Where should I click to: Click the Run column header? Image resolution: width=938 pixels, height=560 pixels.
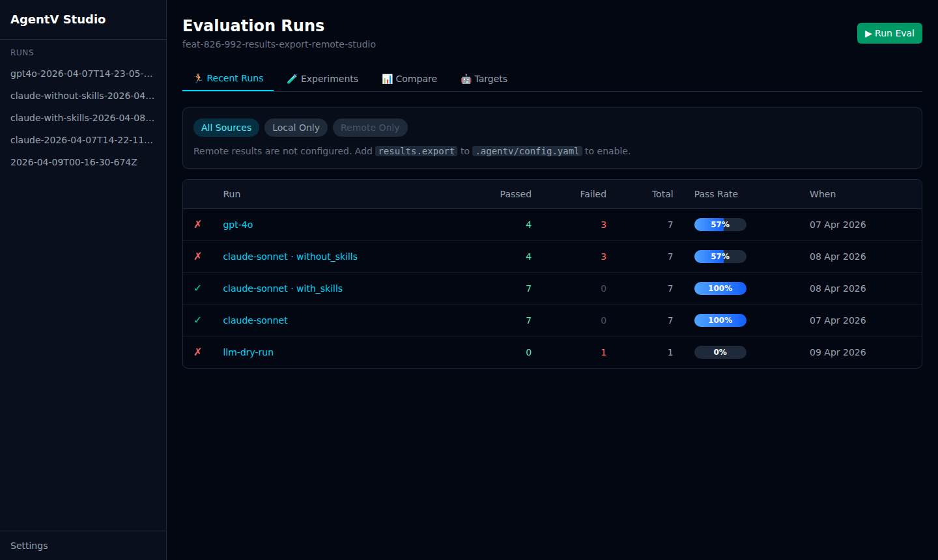pos(231,194)
